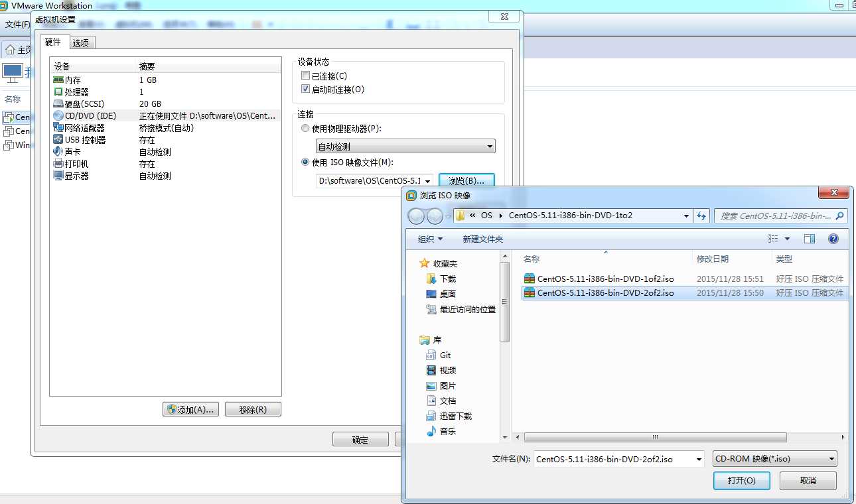Screen dimensions: 856x504
Task: Open the 桌面 desktop icon in sidebar
Action: pos(431,294)
